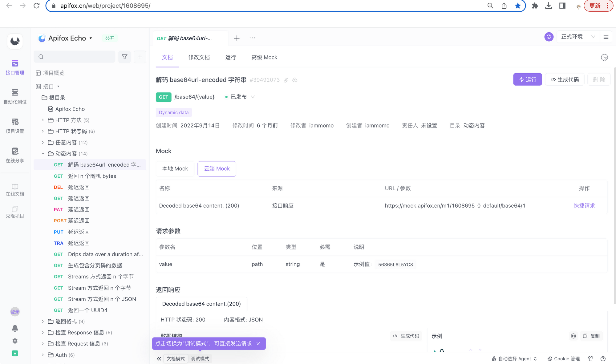This screenshot has height=364, width=616.
Task: Click the sidebar search field
Action: 74,57
